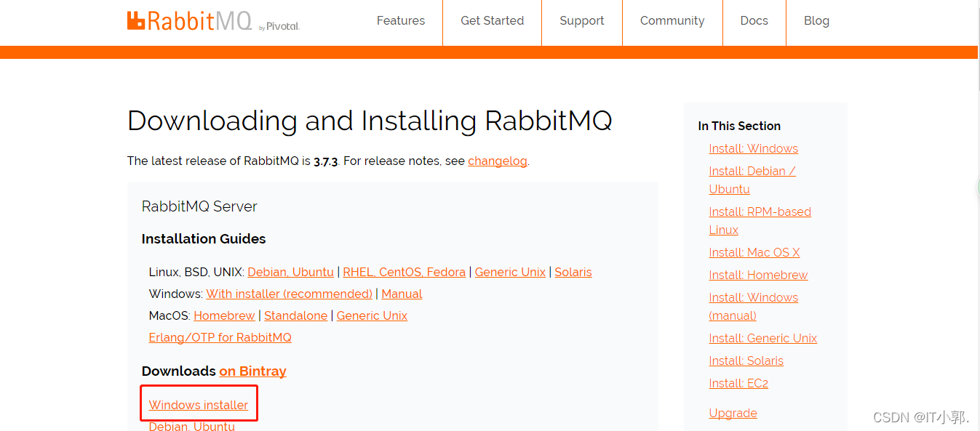Open the on Bintray downloads link
Screen dimensions: 980x431
[252, 371]
